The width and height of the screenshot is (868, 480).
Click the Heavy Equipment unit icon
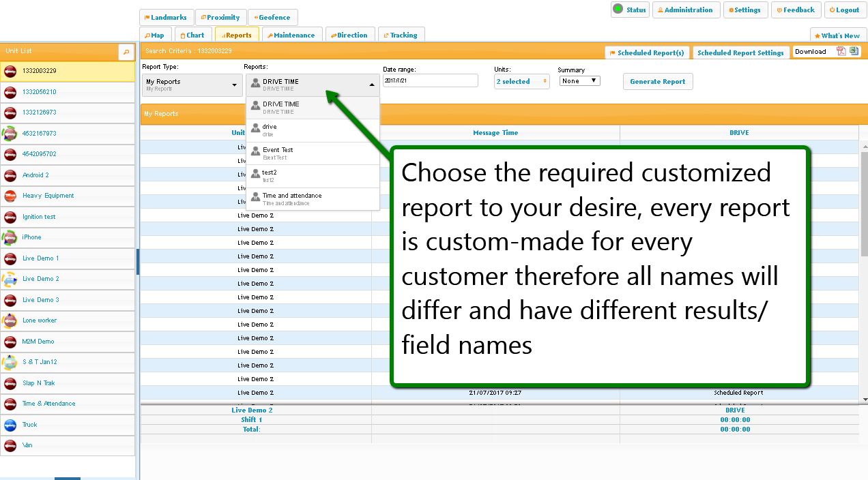point(10,196)
